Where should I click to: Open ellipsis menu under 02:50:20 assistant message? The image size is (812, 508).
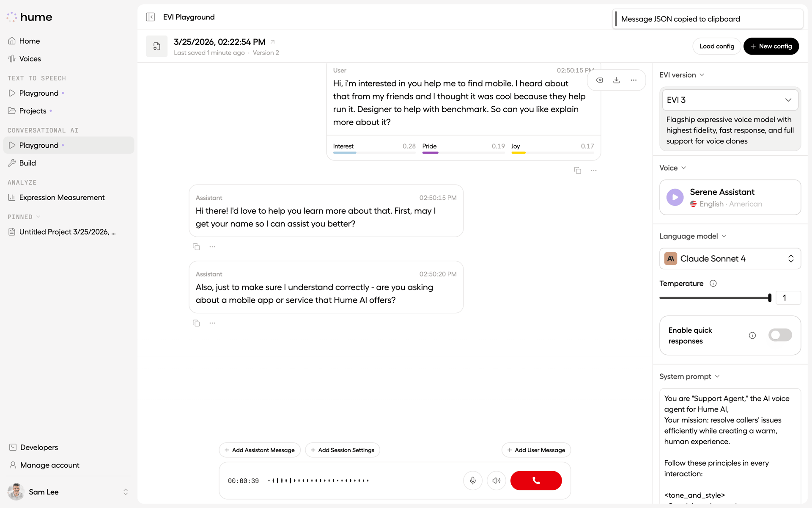click(212, 323)
